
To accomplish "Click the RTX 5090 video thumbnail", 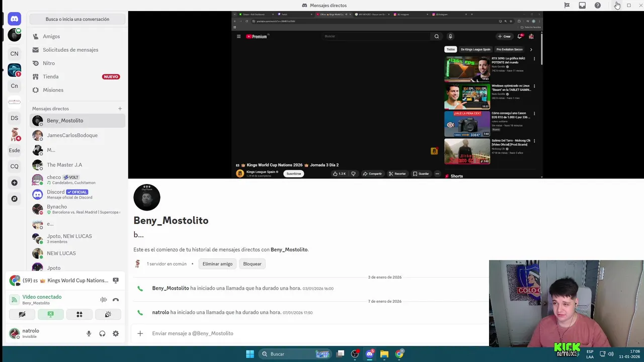I will coord(467,69).
